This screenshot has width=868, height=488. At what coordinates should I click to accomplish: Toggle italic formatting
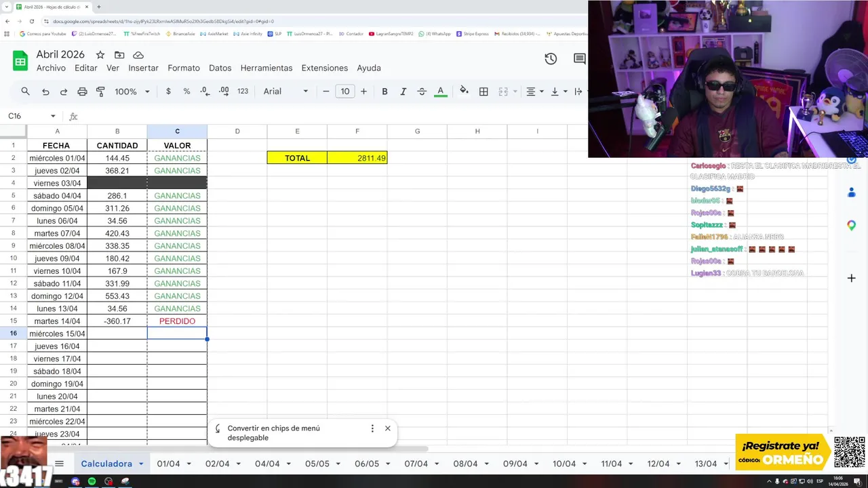pos(403,91)
